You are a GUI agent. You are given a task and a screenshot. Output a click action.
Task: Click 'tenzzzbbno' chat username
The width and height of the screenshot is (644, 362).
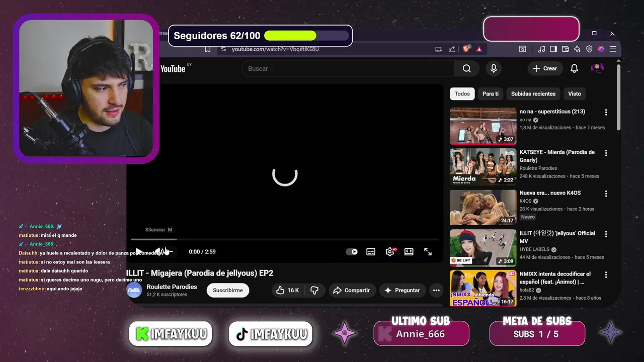(x=32, y=289)
